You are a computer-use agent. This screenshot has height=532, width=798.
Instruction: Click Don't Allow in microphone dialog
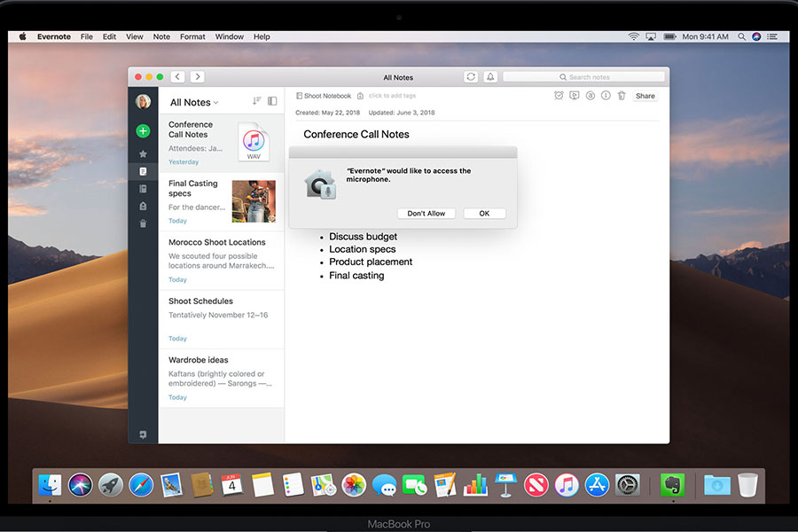426,214
